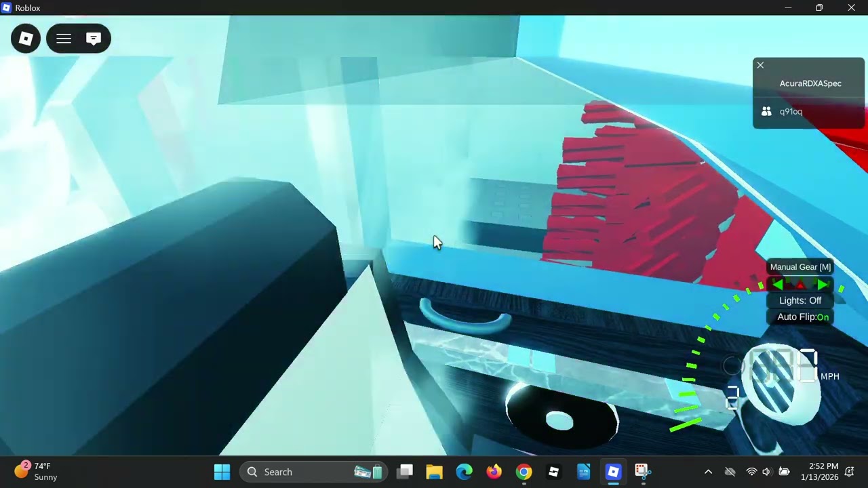This screenshot has width=868, height=488.
Task: Switch to the active Roblox player taskbar icon
Action: click(613, 472)
